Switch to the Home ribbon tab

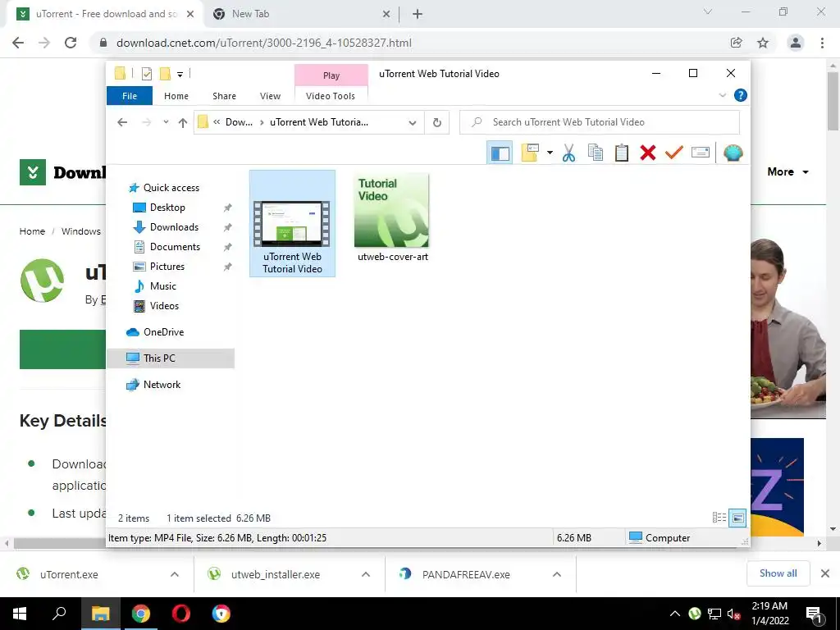coord(176,96)
